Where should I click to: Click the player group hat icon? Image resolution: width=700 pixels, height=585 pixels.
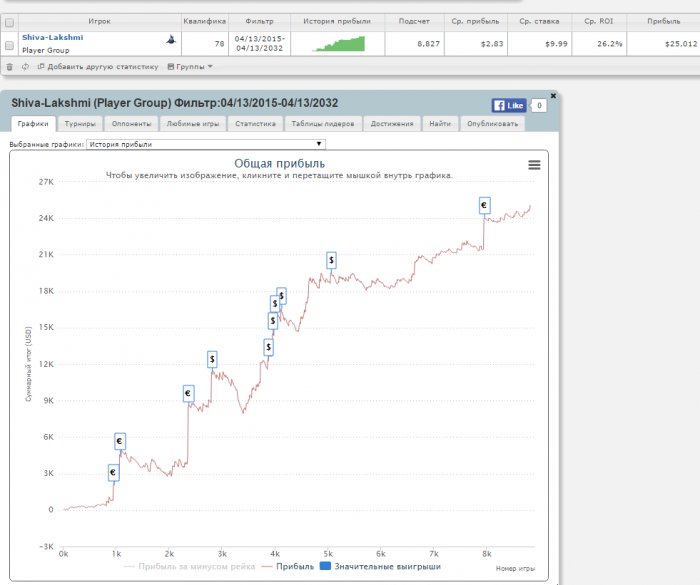(171, 39)
